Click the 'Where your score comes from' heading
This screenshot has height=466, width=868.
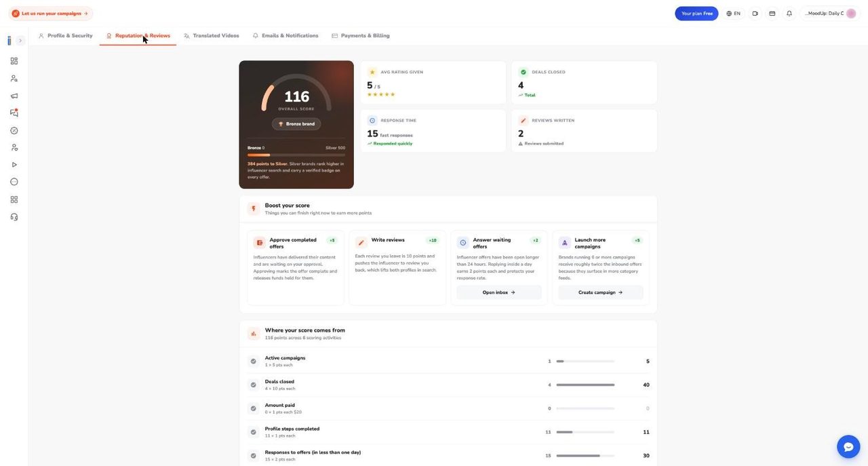click(x=305, y=330)
